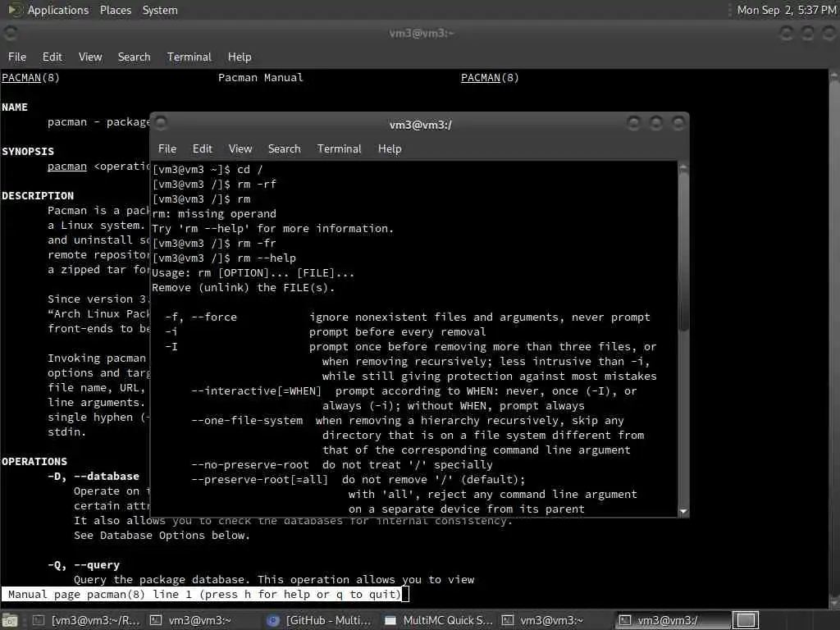Screen dimensions: 840x630
Task: Open View menu in the vm3@vm3:/ terminal
Action: coord(240,149)
